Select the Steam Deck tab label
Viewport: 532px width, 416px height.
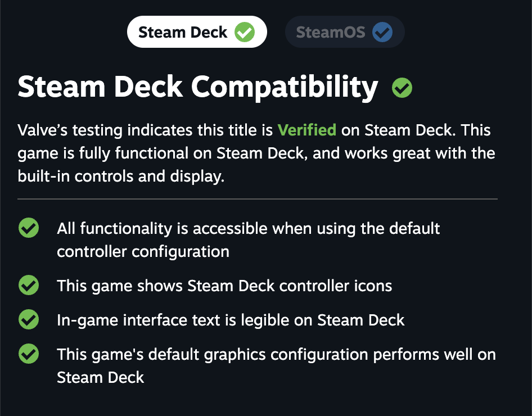click(183, 32)
